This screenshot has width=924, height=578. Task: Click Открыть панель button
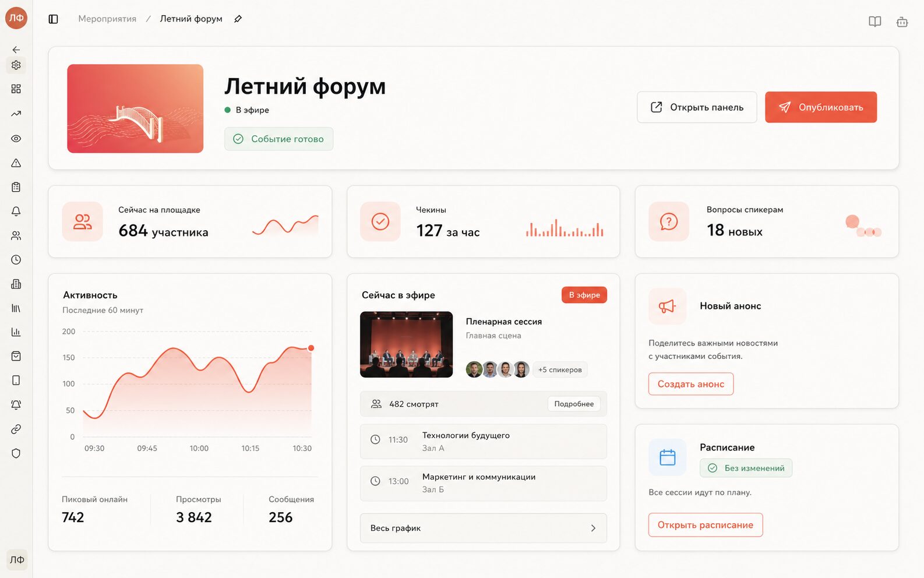click(697, 107)
